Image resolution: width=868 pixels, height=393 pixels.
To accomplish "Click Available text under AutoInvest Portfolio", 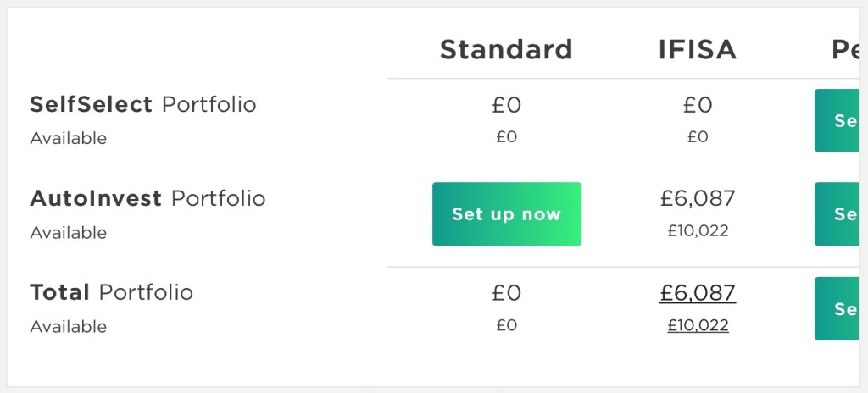I will click(x=69, y=232).
